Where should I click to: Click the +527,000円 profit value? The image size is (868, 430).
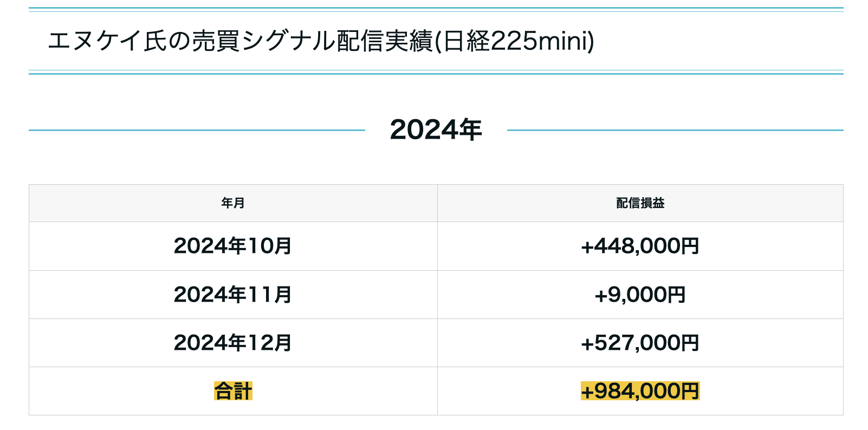point(640,343)
